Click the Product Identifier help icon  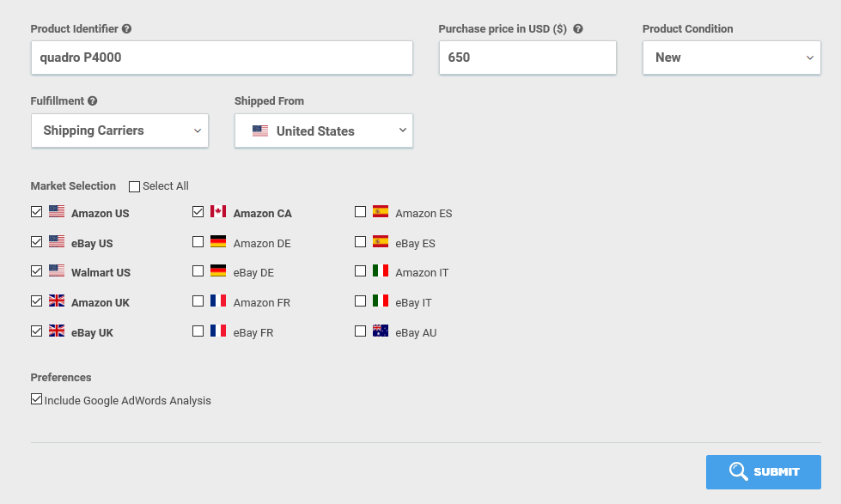click(x=126, y=29)
